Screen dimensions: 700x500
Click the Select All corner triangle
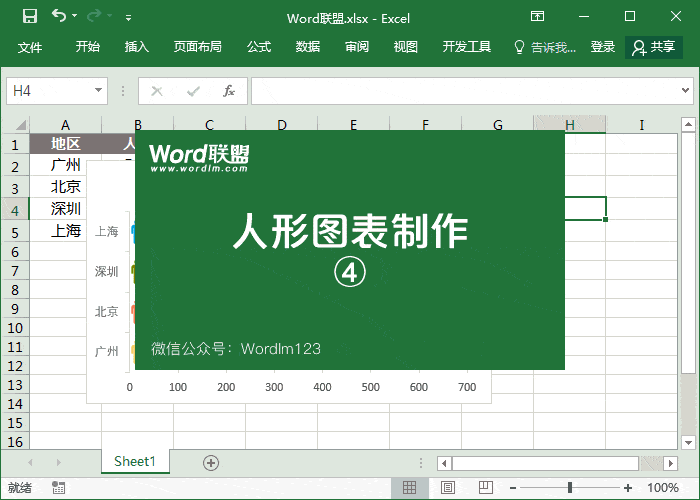(x=21, y=125)
